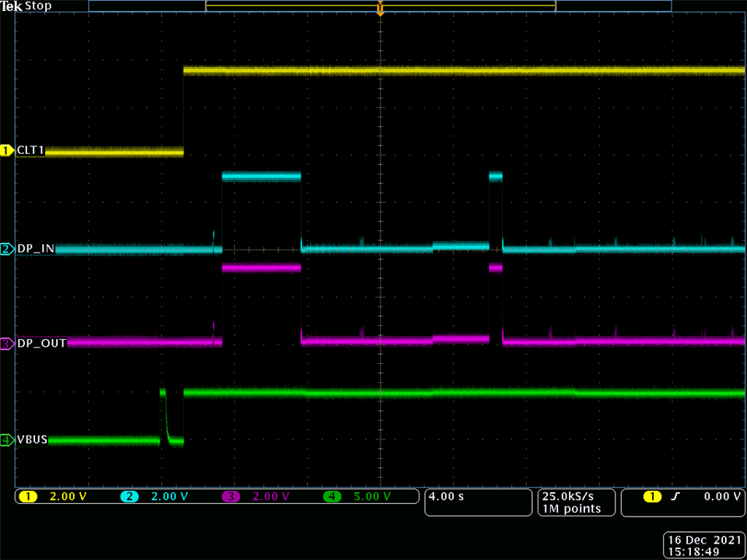Image resolution: width=747 pixels, height=560 pixels.
Task: Select the channel 2 DP_IN ground marker
Action: pyautogui.click(x=7, y=249)
